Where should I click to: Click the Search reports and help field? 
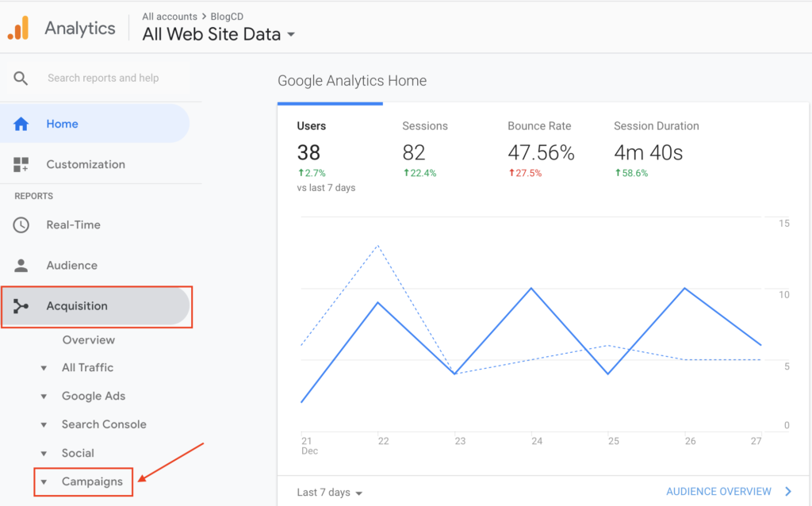click(103, 79)
